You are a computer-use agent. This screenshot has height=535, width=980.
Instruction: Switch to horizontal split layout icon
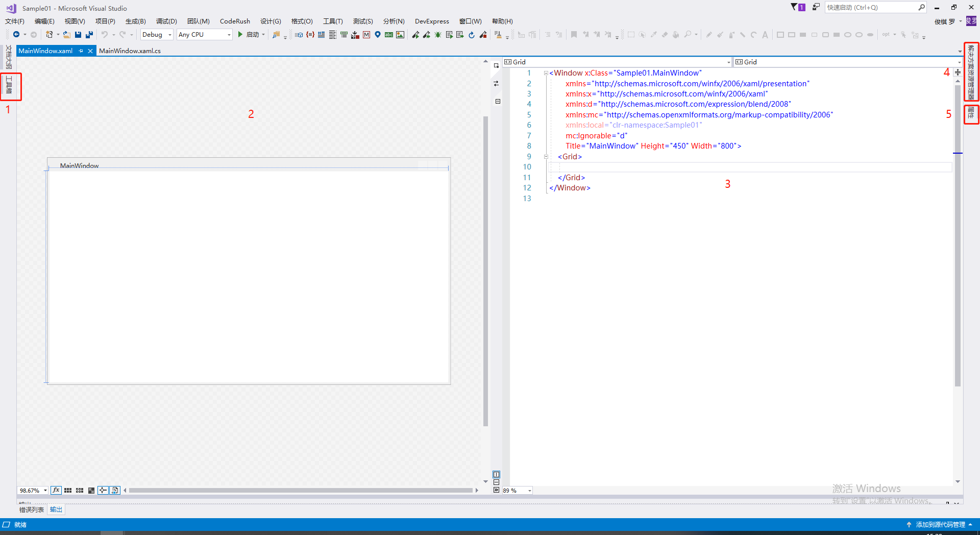click(x=496, y=482)
